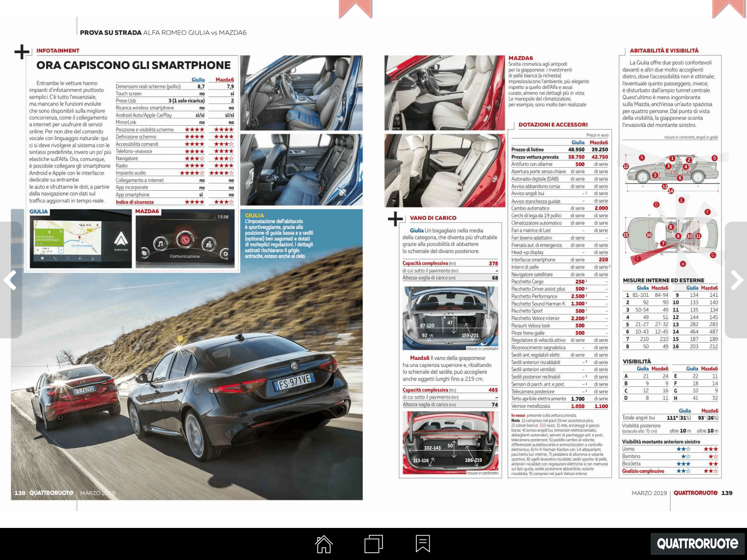Tap the plus icon beside INFOTAINMENT
Viewport: 747px width, 560px height.
coord(22,52)
